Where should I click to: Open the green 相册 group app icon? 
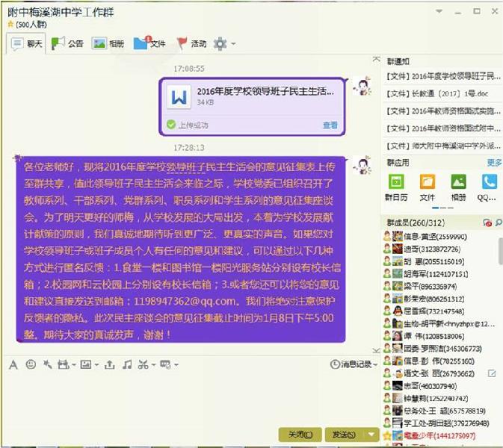[x=458, y=181]
